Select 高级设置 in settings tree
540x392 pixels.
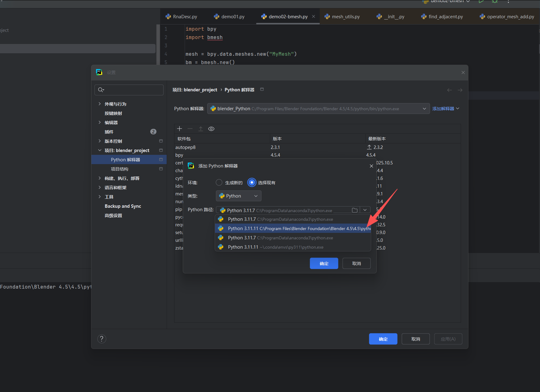point(113,216)
